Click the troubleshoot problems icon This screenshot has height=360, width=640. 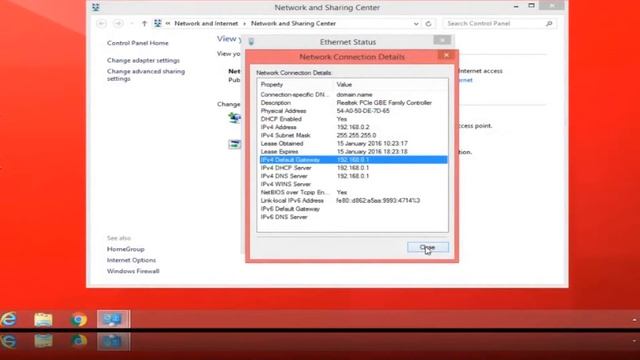click(234, 144)
